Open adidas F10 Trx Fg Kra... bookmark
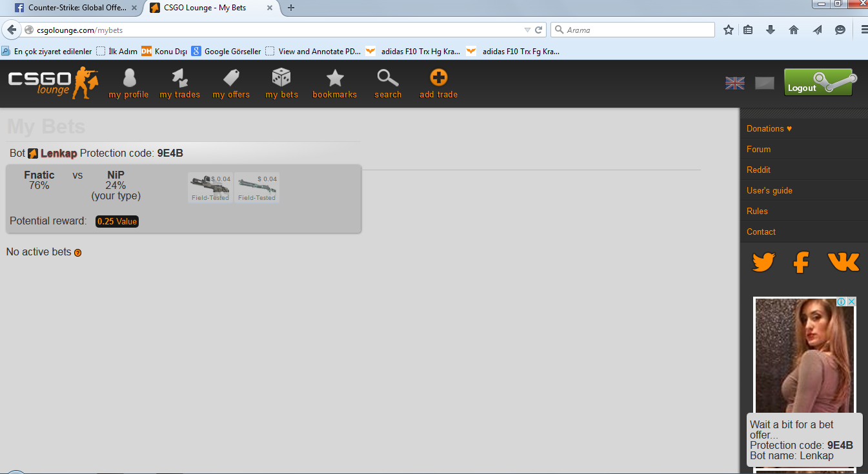 [513, 51]
